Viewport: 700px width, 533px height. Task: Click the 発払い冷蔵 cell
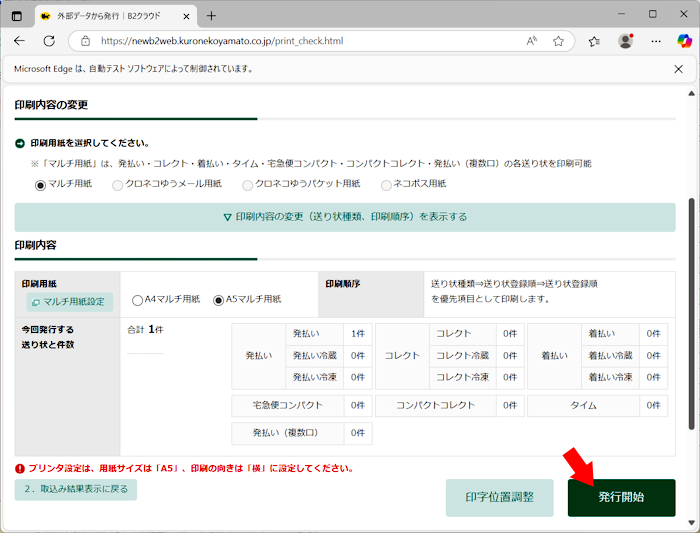pyautogui.click(x=315, y=356)
